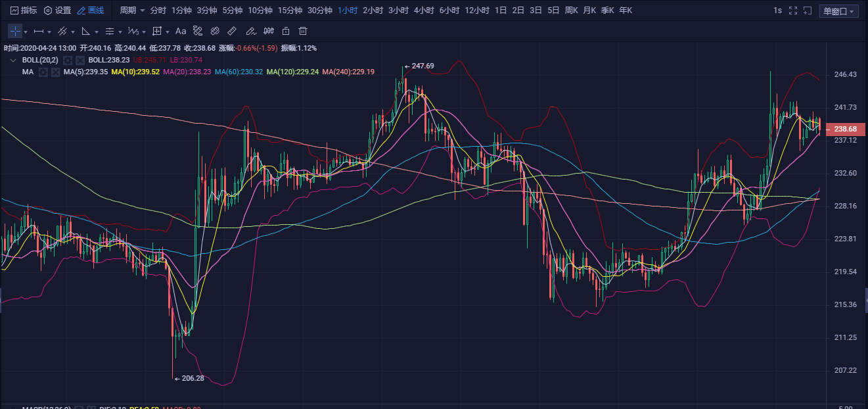Open angle tool dropdown arrow
Screen dimensions: 868x409
[97, 32]
